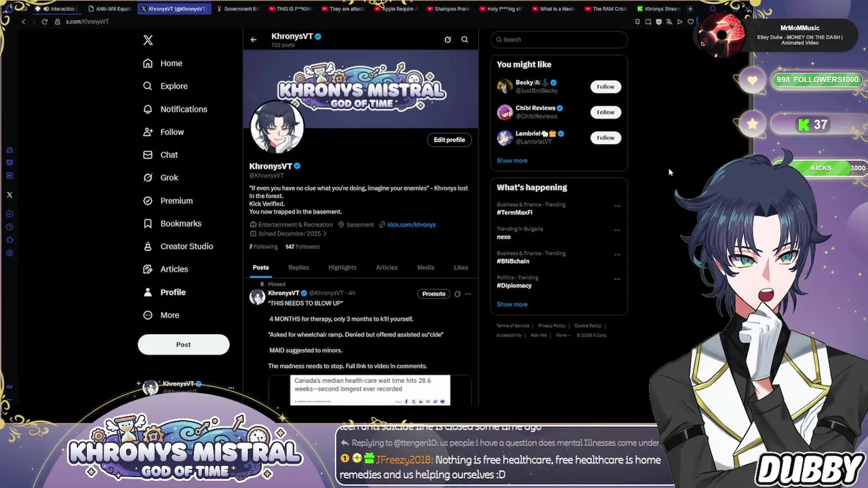Image resolution: width=868 pixels, height=488 pixels.
Task: Switch to the Replies tab
Action: (x=298, y=268)
